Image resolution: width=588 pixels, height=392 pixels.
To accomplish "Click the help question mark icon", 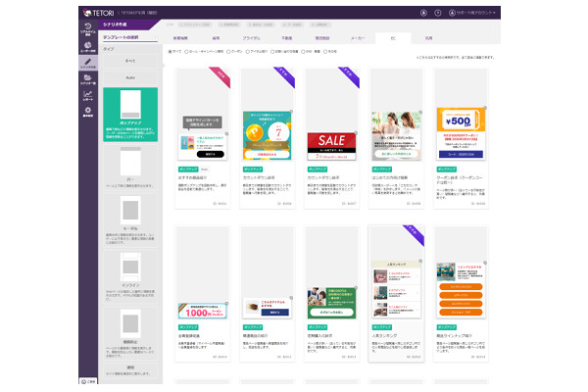I will [437, 13].
